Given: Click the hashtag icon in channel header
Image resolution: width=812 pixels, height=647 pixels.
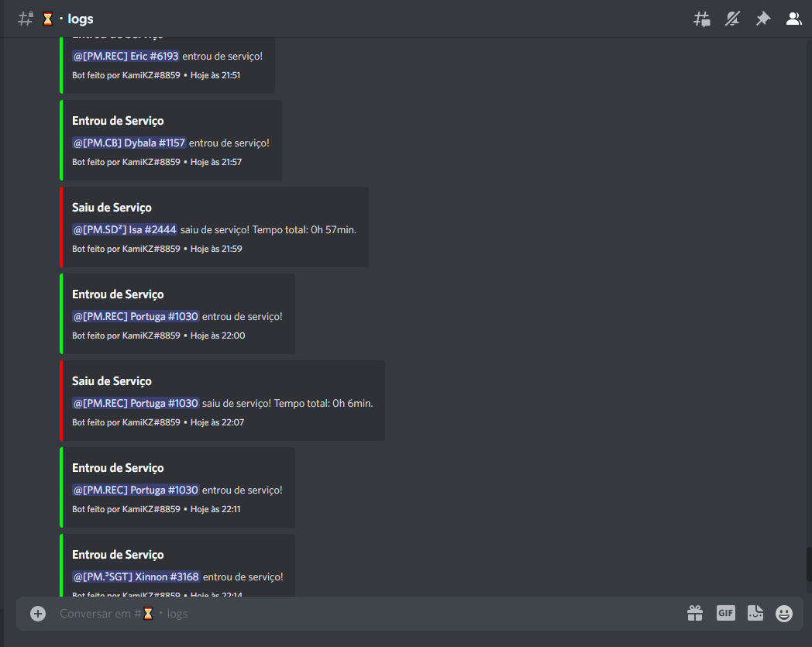Looking at the screenshot, I should [25, 18].
